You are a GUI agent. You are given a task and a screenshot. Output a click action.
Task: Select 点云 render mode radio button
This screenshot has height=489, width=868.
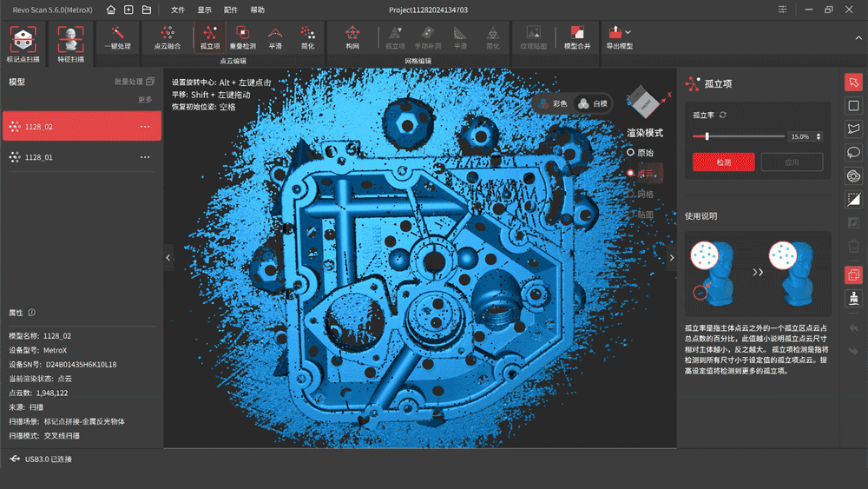click(631, 173)
